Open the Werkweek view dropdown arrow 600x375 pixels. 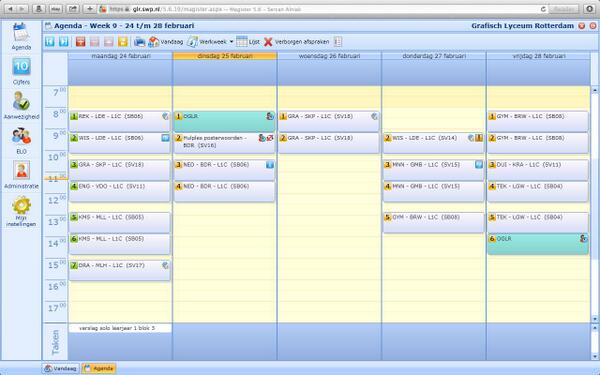coord(231,42)
